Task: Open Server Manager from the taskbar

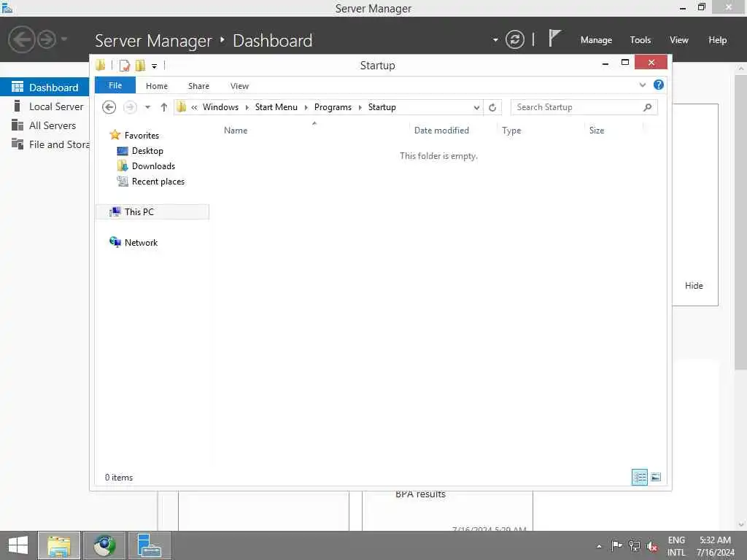Action: pyautogui.click(x=149, y=545)
